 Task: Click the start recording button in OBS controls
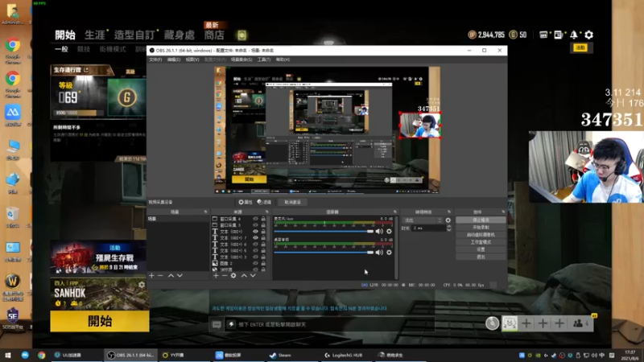(481, 228)
